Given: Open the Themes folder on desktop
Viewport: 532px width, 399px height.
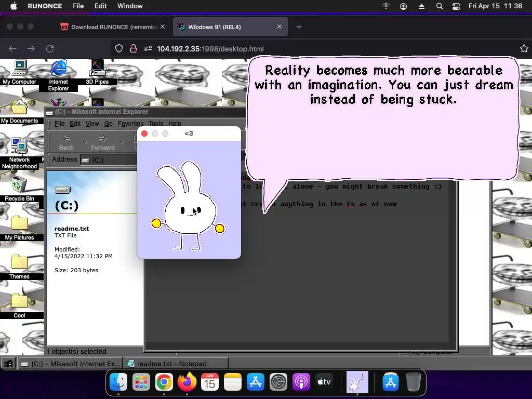Looking at the screenshot, I should tap(19, 267).
